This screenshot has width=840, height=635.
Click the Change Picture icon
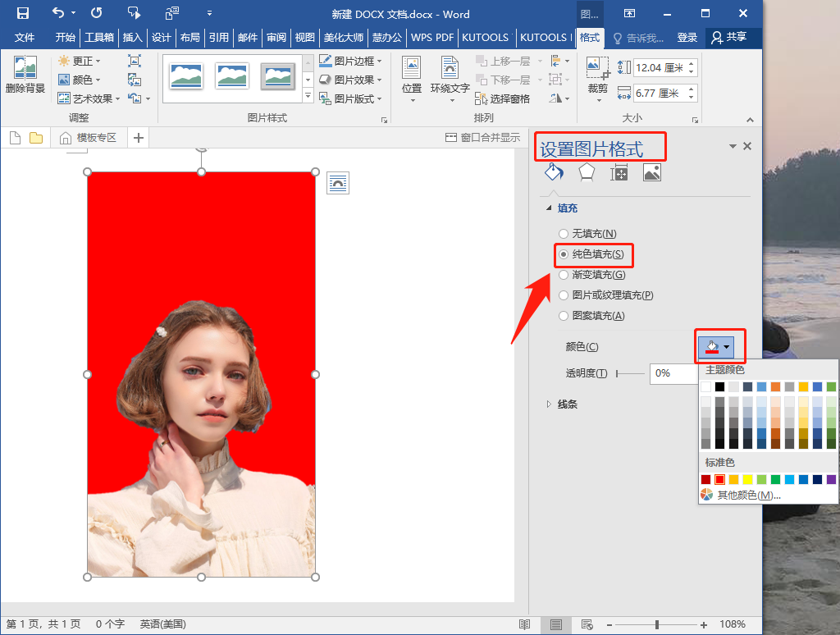pyautogui.click(x=135, y=80)
